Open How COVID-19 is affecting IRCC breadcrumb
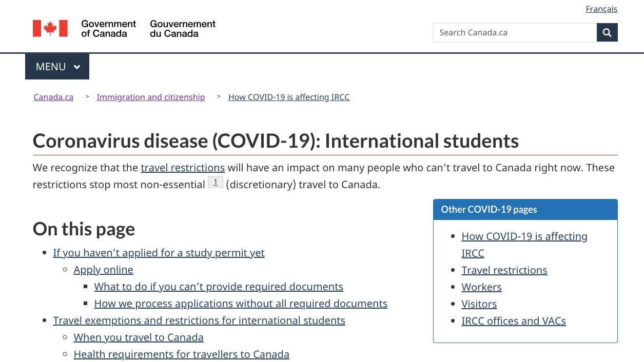644x362 pixels. (x=289, y=97)
